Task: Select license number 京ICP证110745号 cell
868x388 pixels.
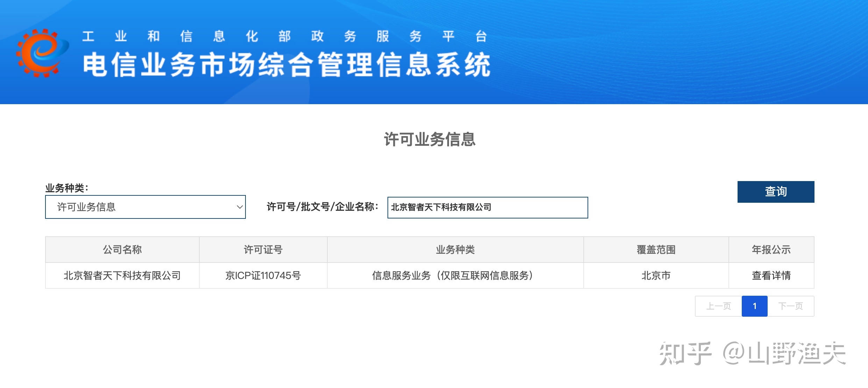Action: (263, 275)
